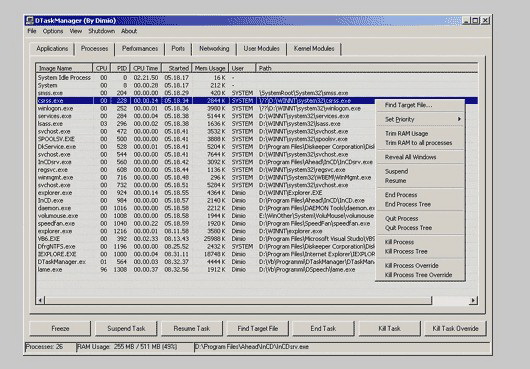Choose Kill Process Override
530x369 pixels.
420,266
